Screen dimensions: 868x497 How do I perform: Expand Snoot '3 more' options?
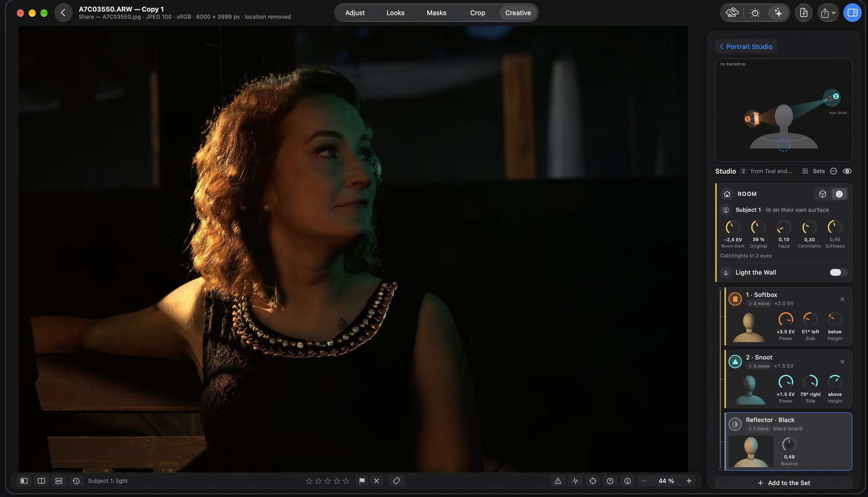(759, 366)
